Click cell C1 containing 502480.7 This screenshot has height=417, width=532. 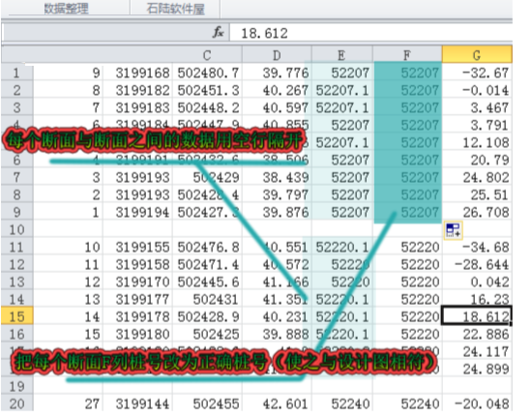[x=207, y=73]
